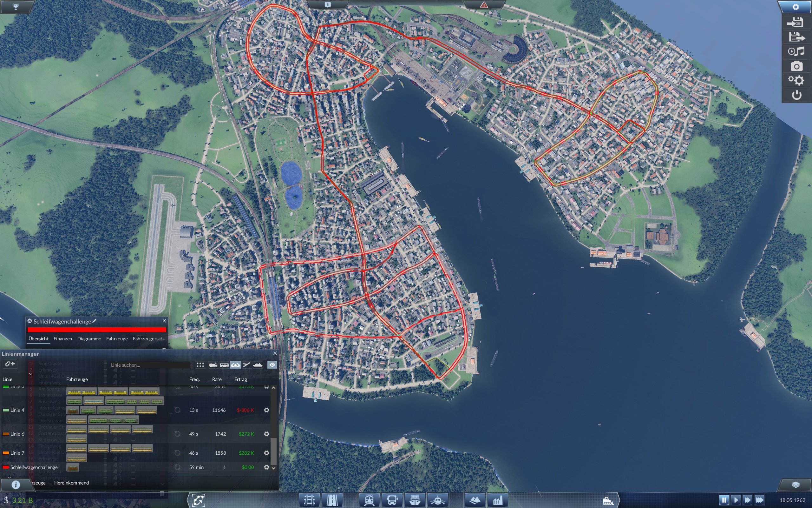Open the industry and town build menu
812x508 pixels.
coord(497,500)
